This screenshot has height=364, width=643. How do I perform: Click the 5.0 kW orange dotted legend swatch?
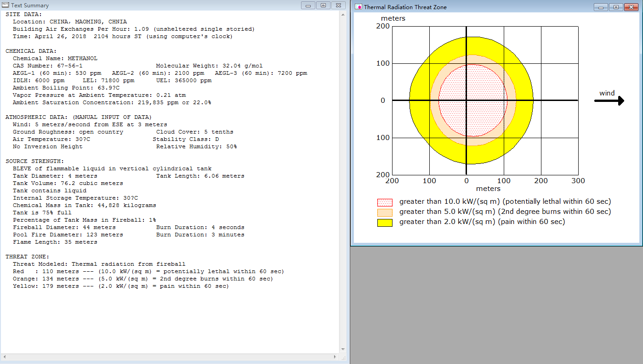point(385,213)
